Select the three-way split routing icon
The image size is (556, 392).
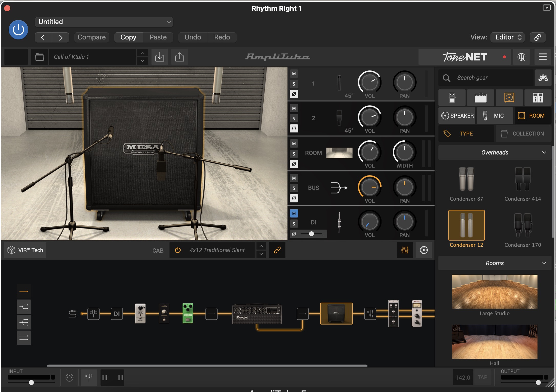pyautogui.click(x=24, y=322)
